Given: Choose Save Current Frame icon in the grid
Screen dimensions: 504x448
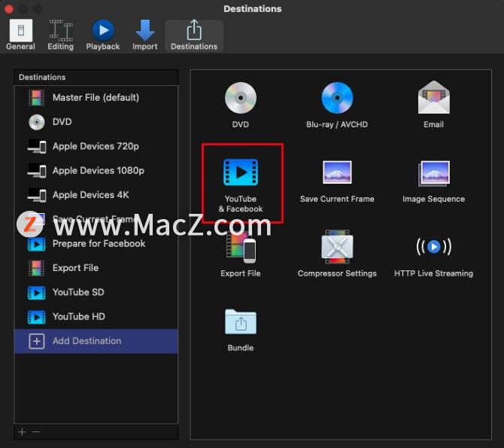Looking at the screenshot, I should 337,172.
